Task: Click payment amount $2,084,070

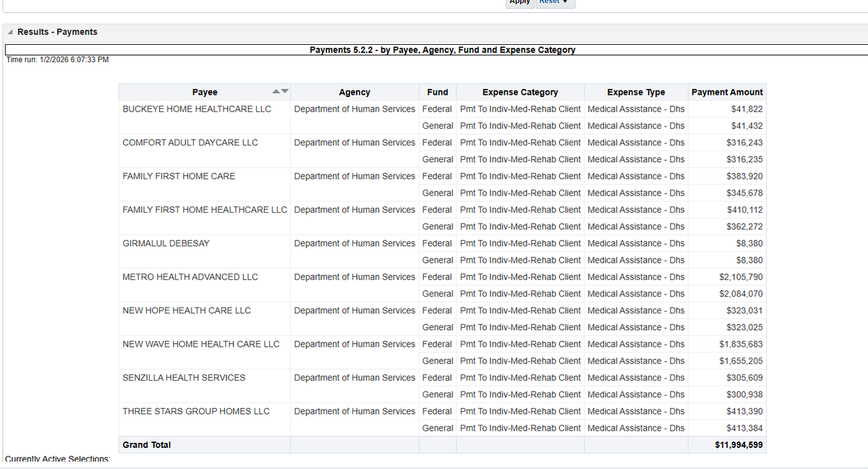Action: (741, 294)
